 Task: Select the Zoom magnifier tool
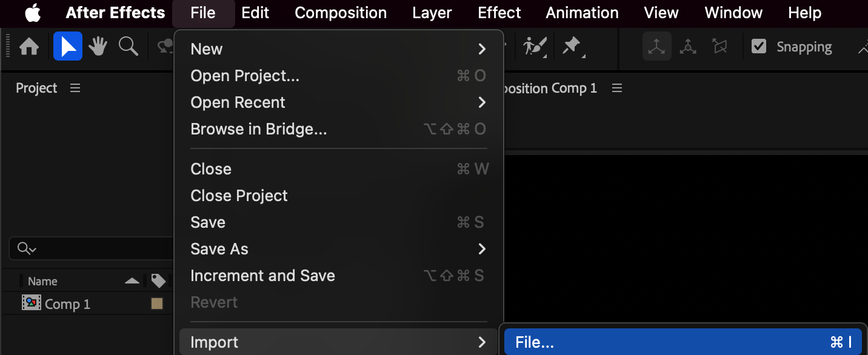coord(129,47)
